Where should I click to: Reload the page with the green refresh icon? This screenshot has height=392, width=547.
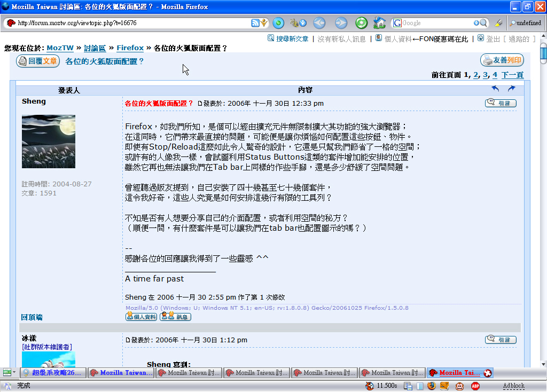point(362,23)
